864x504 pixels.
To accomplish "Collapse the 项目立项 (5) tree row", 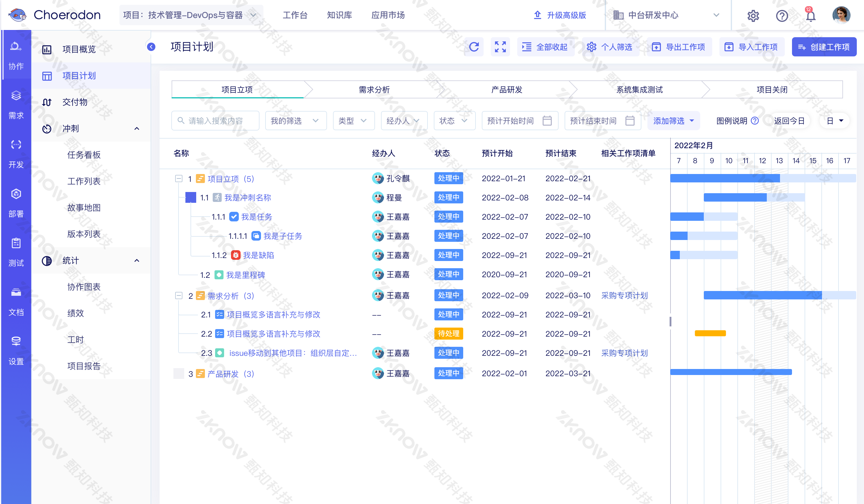I will pyautogui.click(x=178, y=178).
